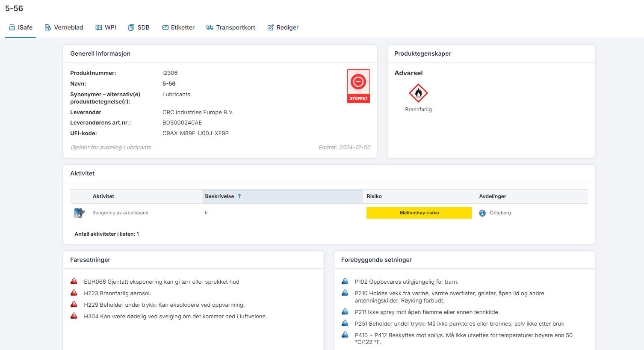Click the red hazard icon for EUH066

point(74,282)
